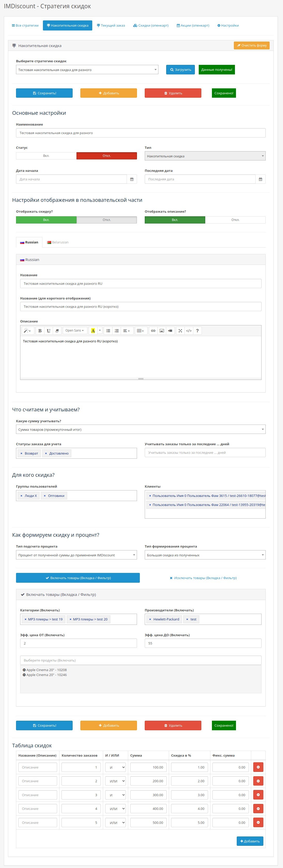Image resolution: width=283 pixels, height=868 pixels.
Task: Click the Очистить форму button
Action: pyautogui.click(x=251, y=45)
